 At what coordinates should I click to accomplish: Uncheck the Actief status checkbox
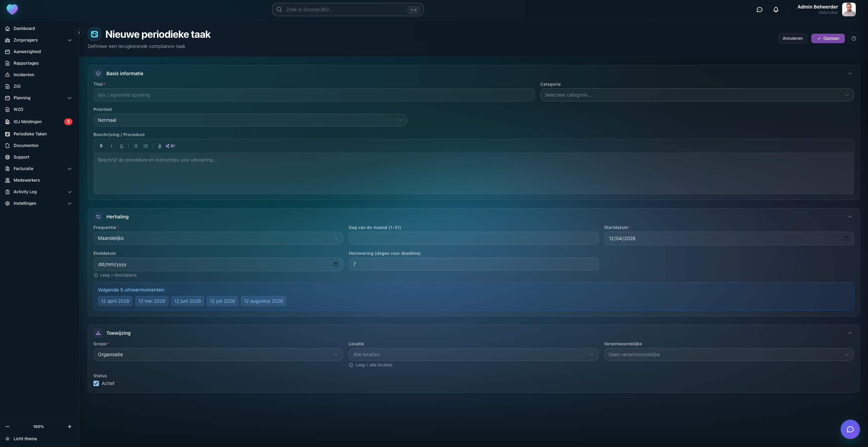96,383
